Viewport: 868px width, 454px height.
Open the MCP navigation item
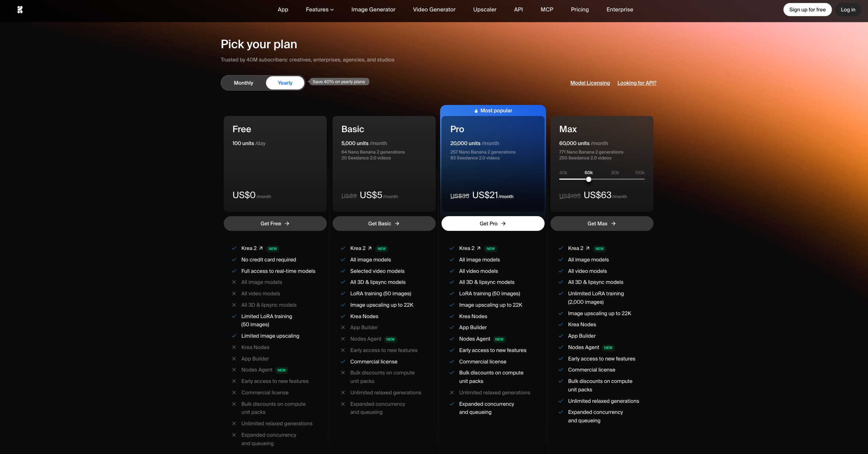click(x=547, y=10)
